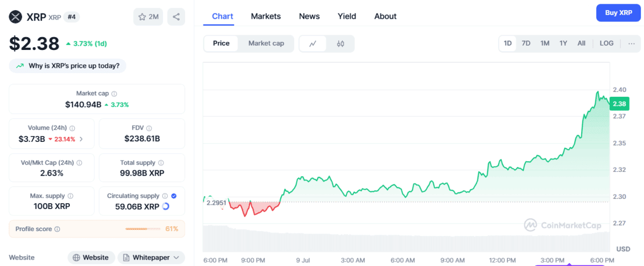This screenshot has height=266, width=644.
Task: Click the FDV info icon
Action: [x=149, y=128]
